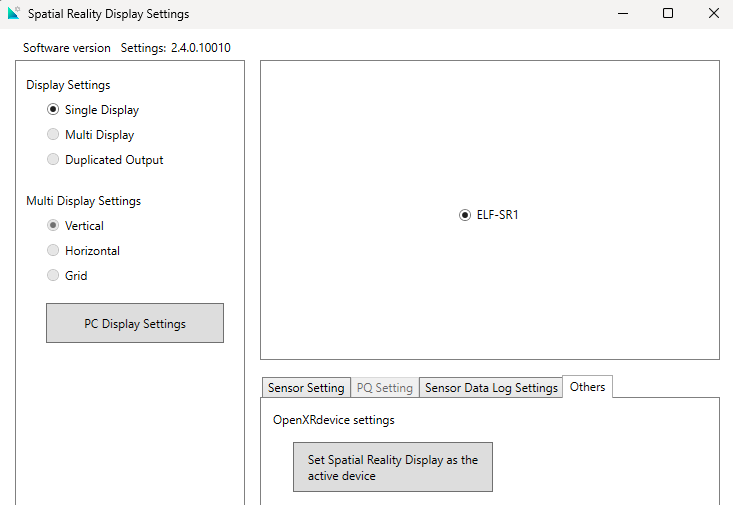Minimize the Spatial Reality Display Settings window

pyautogui.click(x=623, y=14)
